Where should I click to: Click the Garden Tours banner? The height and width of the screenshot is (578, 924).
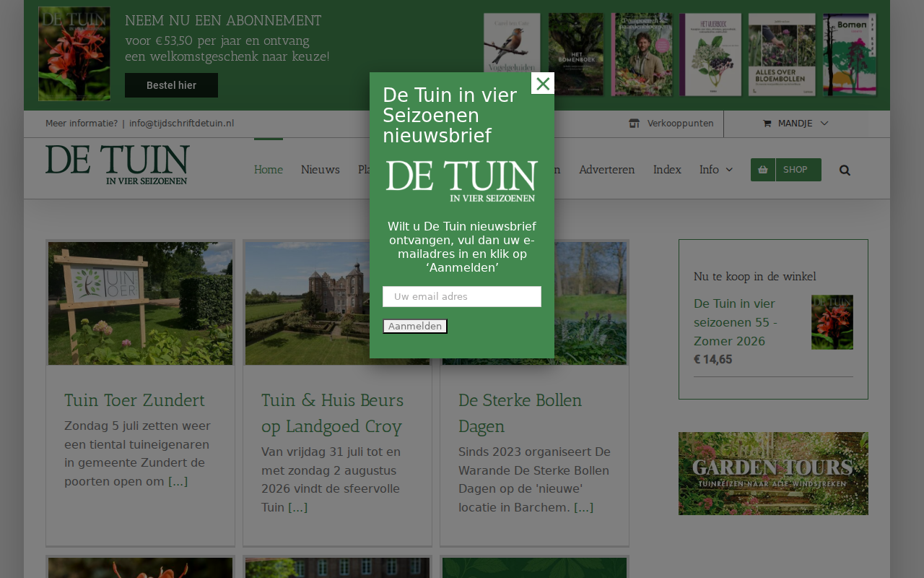(x=773, y=473)
